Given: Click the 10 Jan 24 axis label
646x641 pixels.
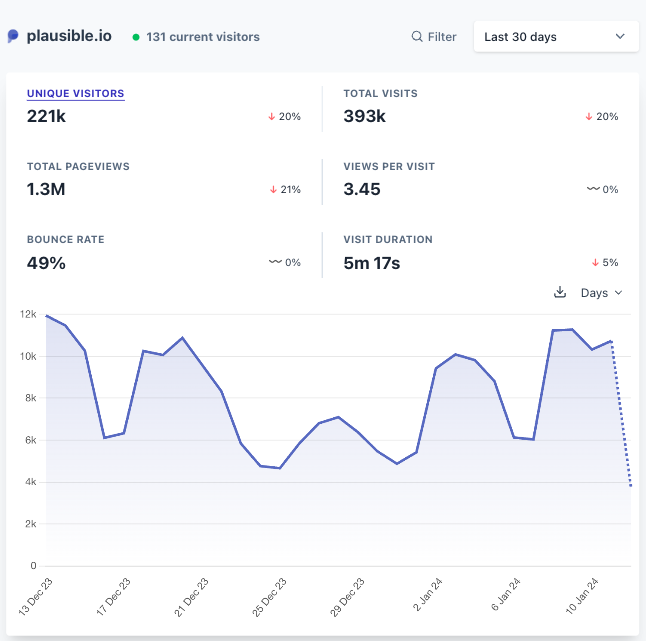Looking at the screenshot, I should click(582, 596).
